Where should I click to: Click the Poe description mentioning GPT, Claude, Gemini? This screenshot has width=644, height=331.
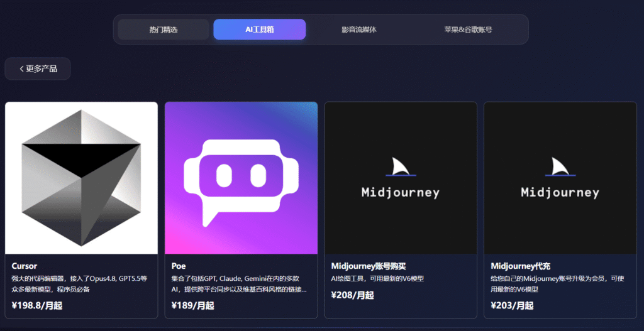[239, 284]
